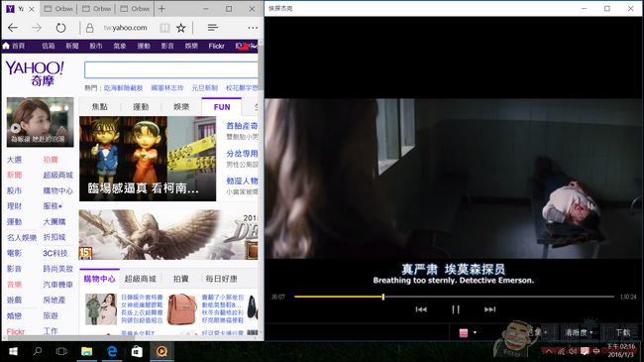This screenshot has width=644, height=362.
Task: Click the address bar showing tw.yahoo.com
Action: 125,28
